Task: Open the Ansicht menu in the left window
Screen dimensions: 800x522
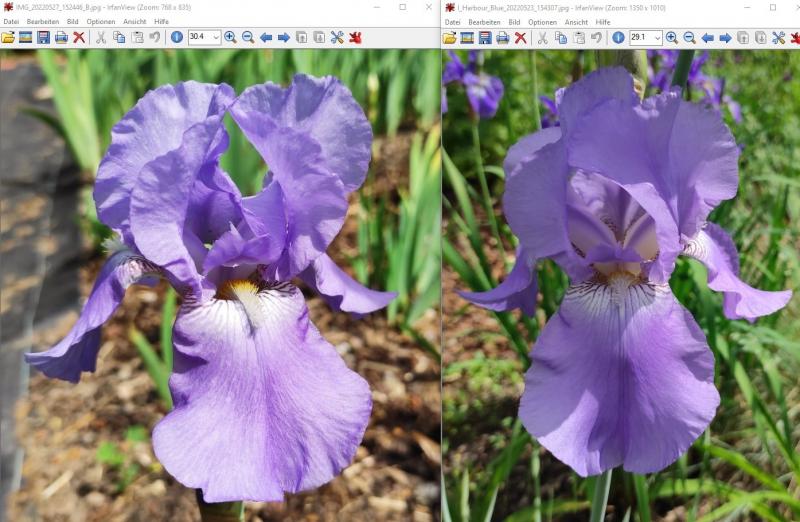Action: pyautogui.click(x=134, y=21)
